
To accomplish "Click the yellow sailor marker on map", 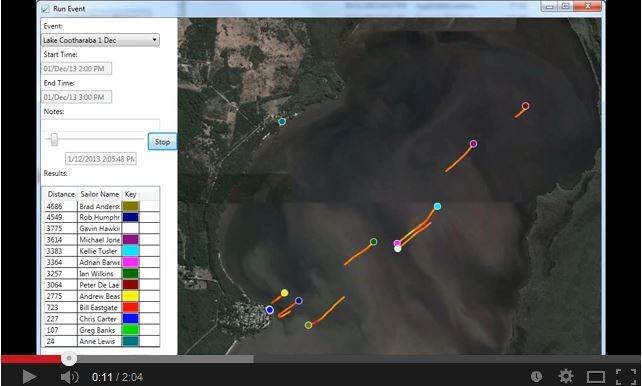I will pos(285,293).
